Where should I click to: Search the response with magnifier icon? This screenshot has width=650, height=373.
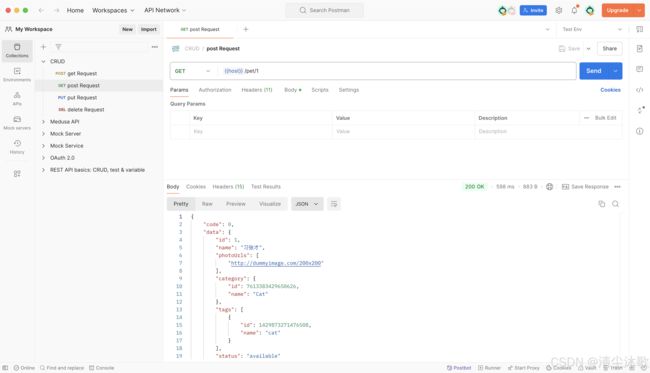click(615, 203)
